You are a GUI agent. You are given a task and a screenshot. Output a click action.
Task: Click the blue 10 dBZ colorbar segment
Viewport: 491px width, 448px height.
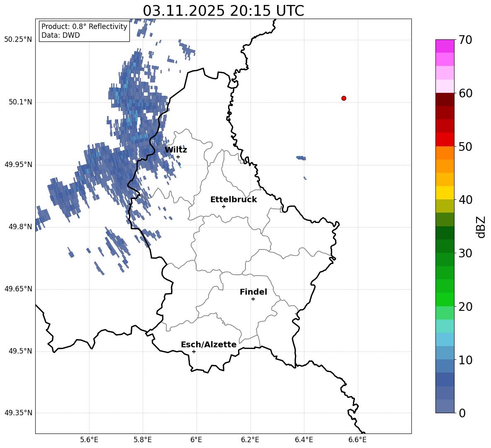click(445, 353)
